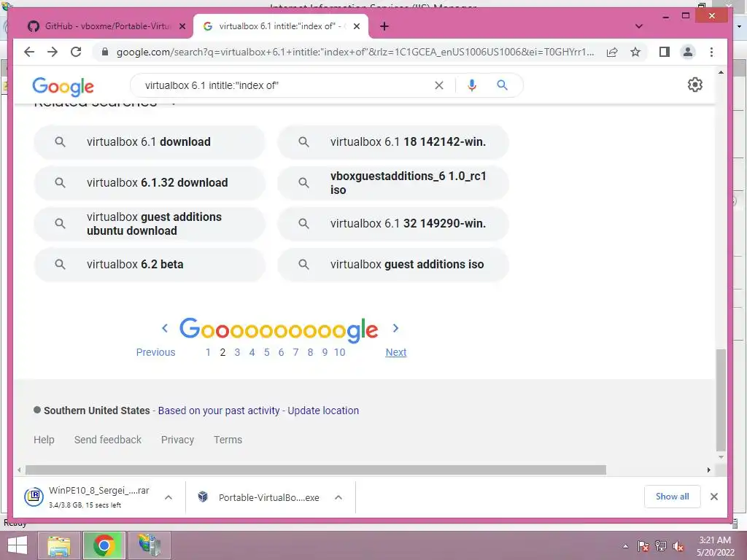This screenshot has height=560, width=747.
Task: Open the tab search chevron
Action: [639, 26]
